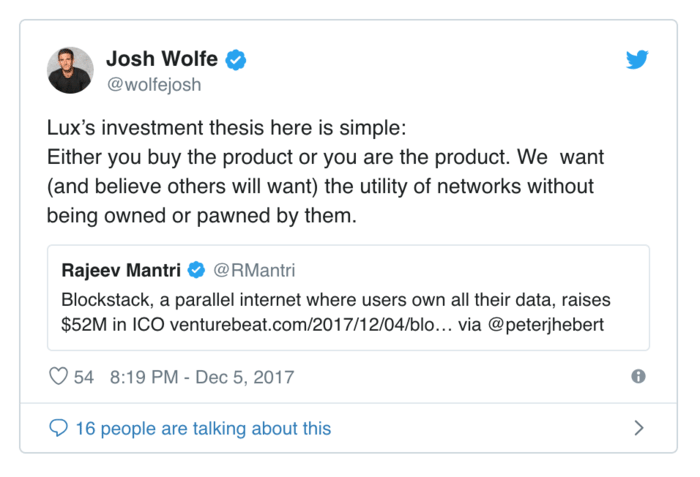Click the Twitter bird logo
Viewport: 700px width, 477px height.
637,60
